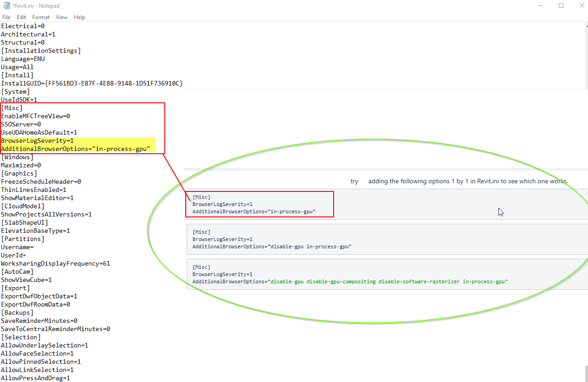This screenshot has width=588, height=382.
Task: Click the [Misc] section header in the file
Action: pos(11,108)
